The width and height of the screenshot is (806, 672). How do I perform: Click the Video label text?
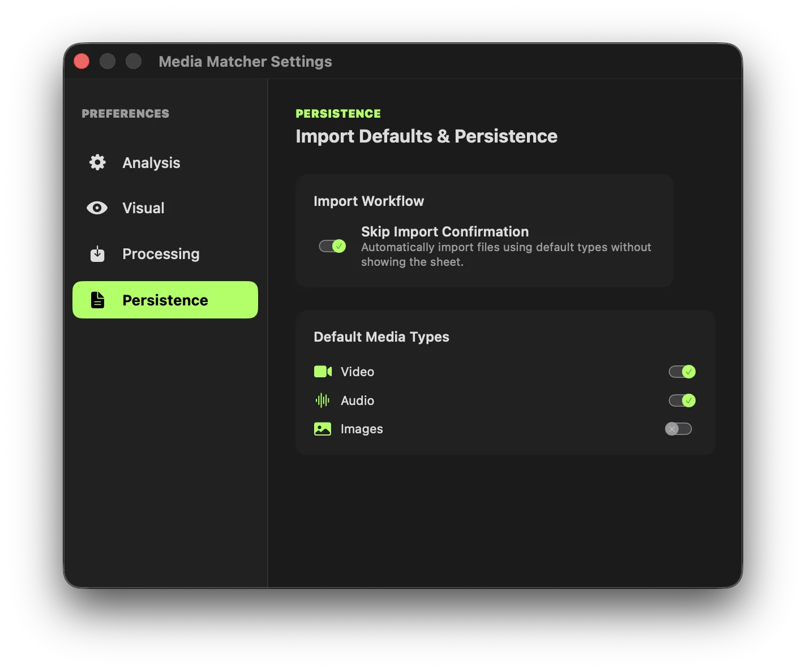click(x=357, y=372)
